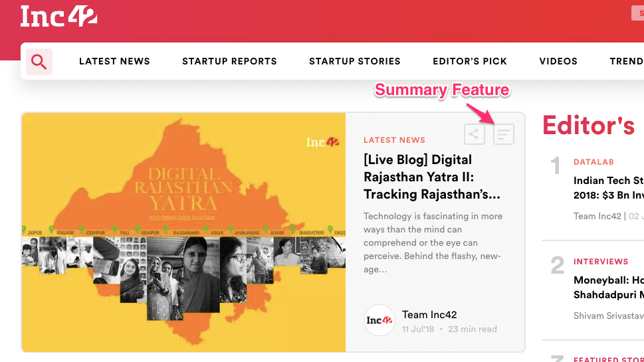Click the Latest News category tag
This screenshot has width=644, height=362.
coord(394,140)
